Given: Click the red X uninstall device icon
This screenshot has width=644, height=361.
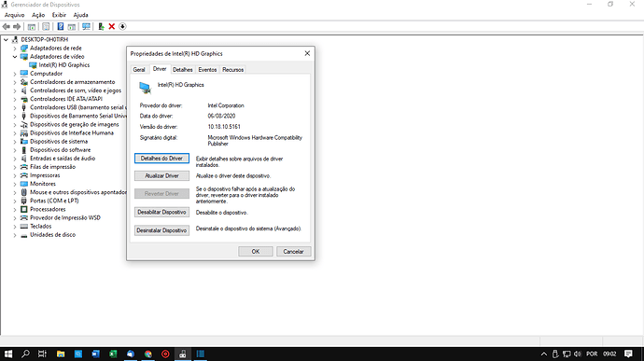Looking at the screenshot, I should click(112, 27).
